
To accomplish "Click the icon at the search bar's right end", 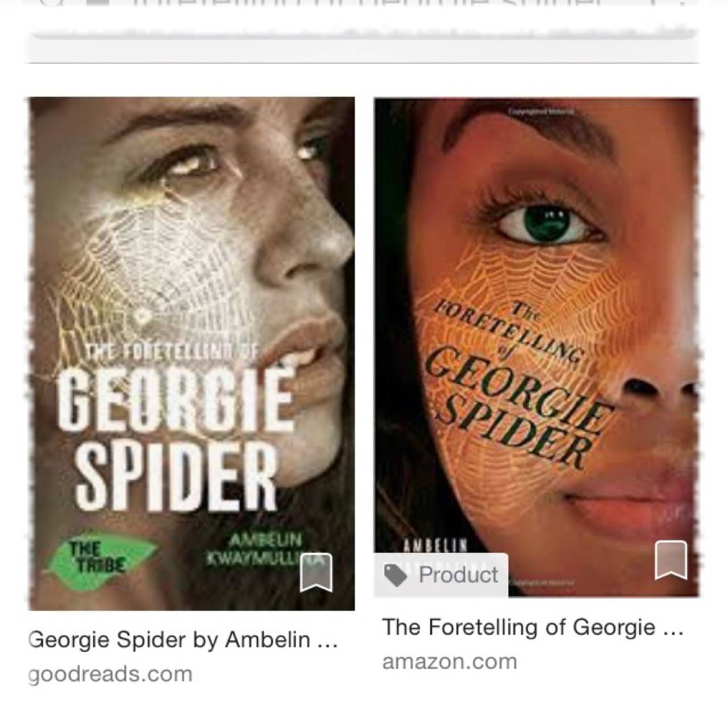I will (x=679, y=2).
